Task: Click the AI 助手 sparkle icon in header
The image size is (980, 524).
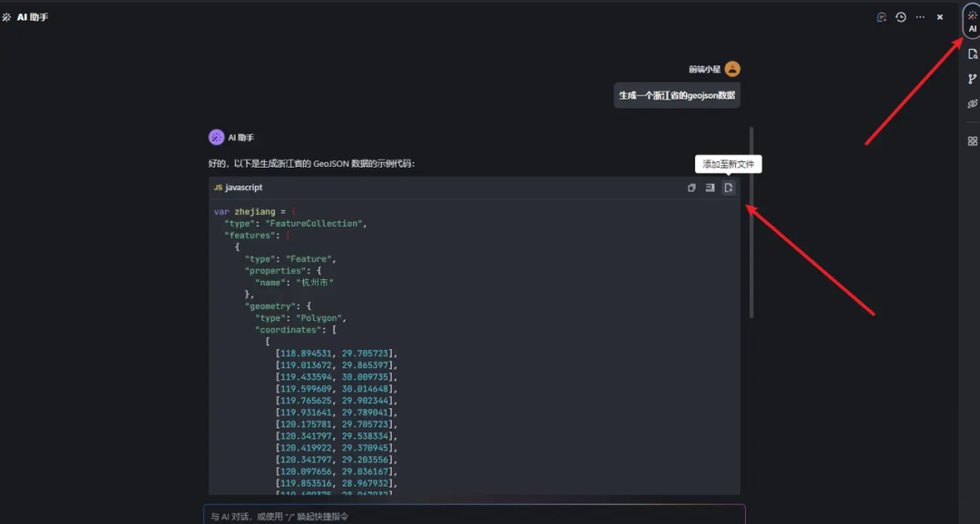Action: 6,17
